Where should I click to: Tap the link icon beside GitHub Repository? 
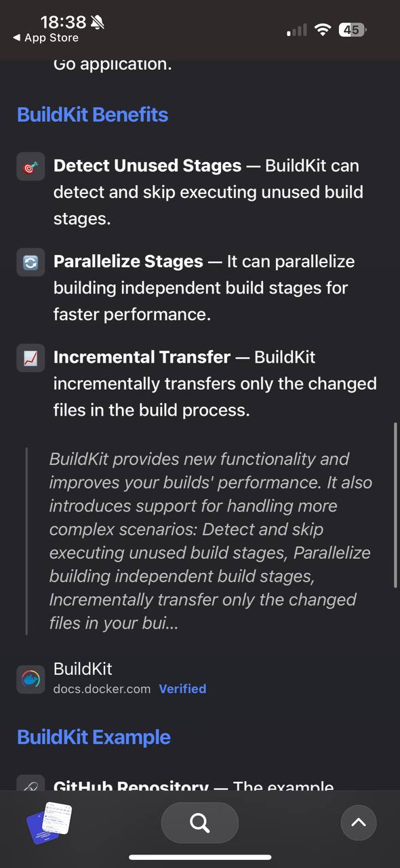click(31, 784)
